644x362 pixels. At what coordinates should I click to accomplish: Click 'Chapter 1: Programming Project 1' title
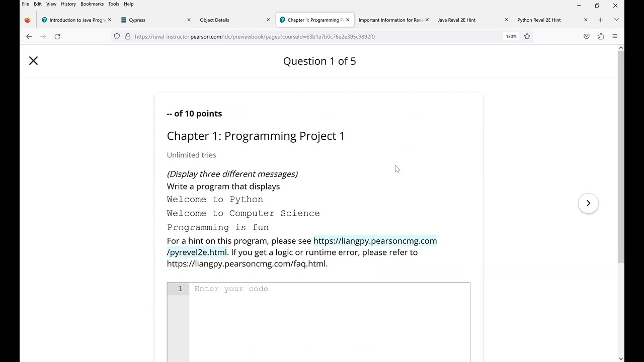(256, 136)
